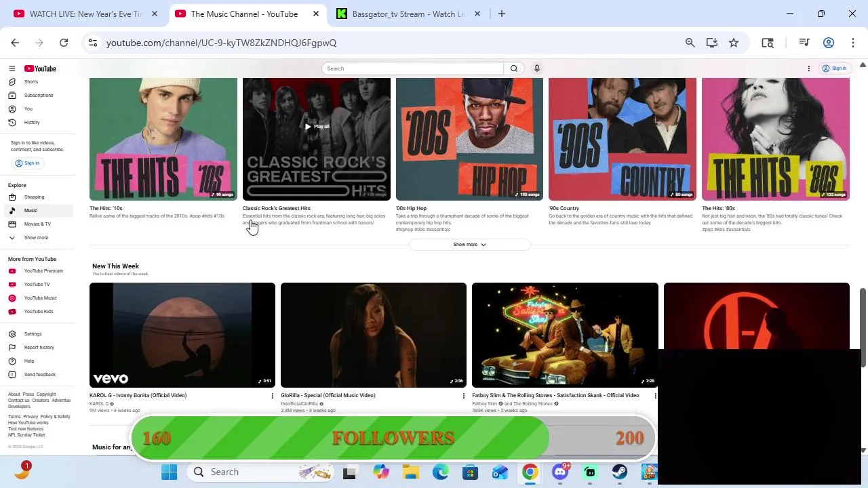Open Classic Rock's Greatest Hits title link

coord(277,209)
